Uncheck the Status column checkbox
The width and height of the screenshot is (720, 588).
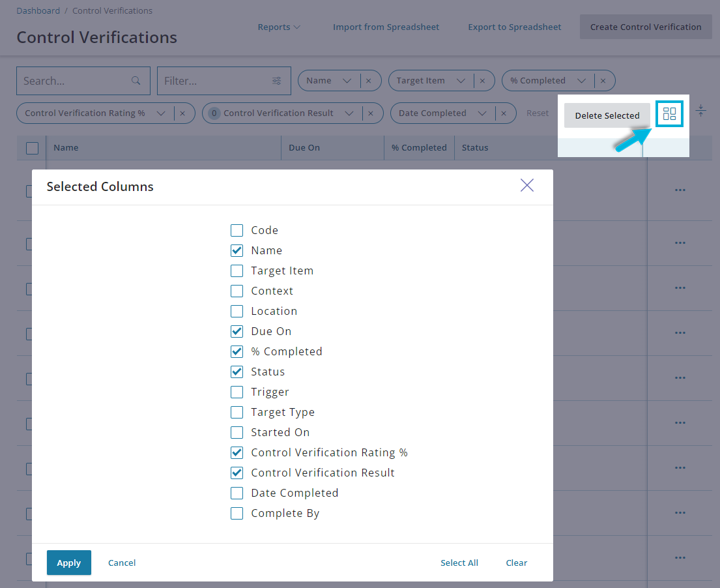pyautogui.click(x=237, y=372)
